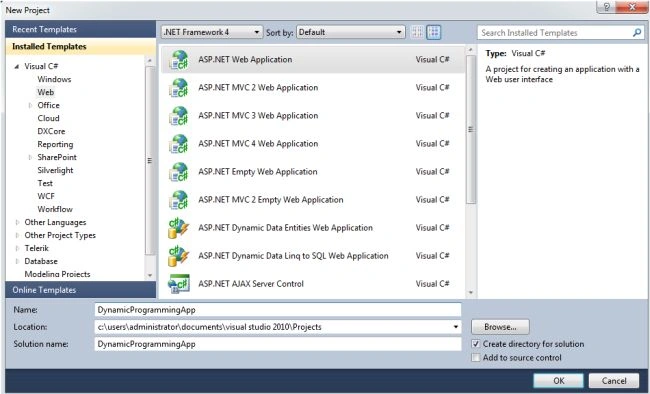Image resolution: width=650 pixels, height=394 pixels.
Task: Click the category tree scroll up arrow
Action: [150, 61]
